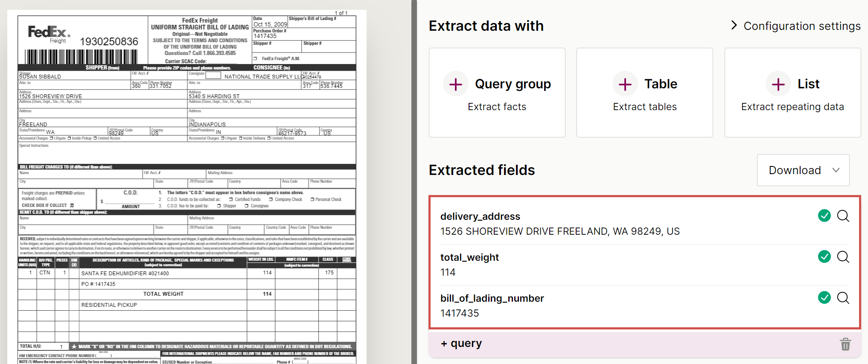Click the date Oct 15, 2009
The width and height of the screenshot is (868, 364).
(270, 24)
